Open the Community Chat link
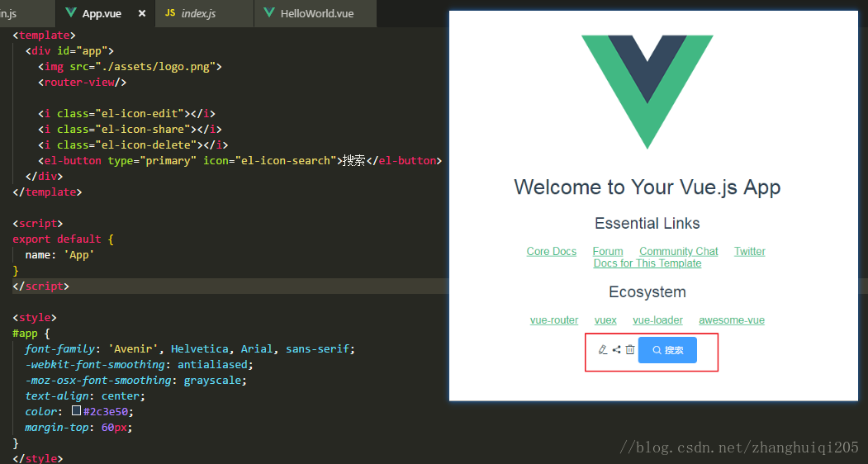 [x=679, y=251]
